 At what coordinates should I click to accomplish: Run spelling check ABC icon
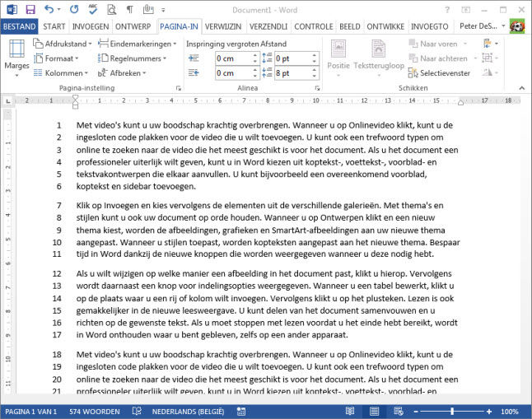point(92,10)
